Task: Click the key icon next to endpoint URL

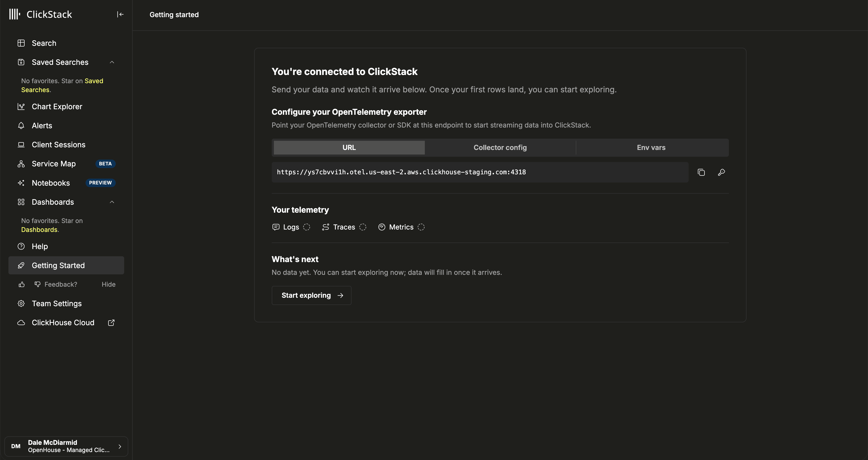Action: [721, 172]
